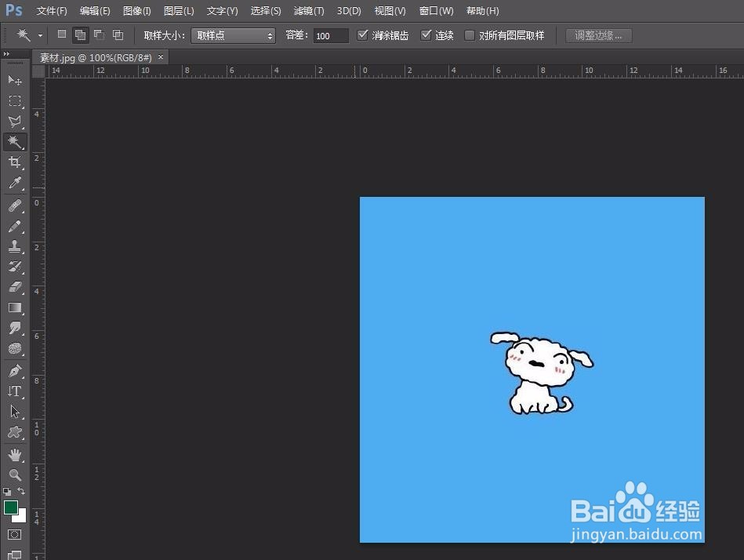Image resolution: width=744 pixels, height=560 pixels.
Task: Select the Sponge tool
Action: click(15, 348)
